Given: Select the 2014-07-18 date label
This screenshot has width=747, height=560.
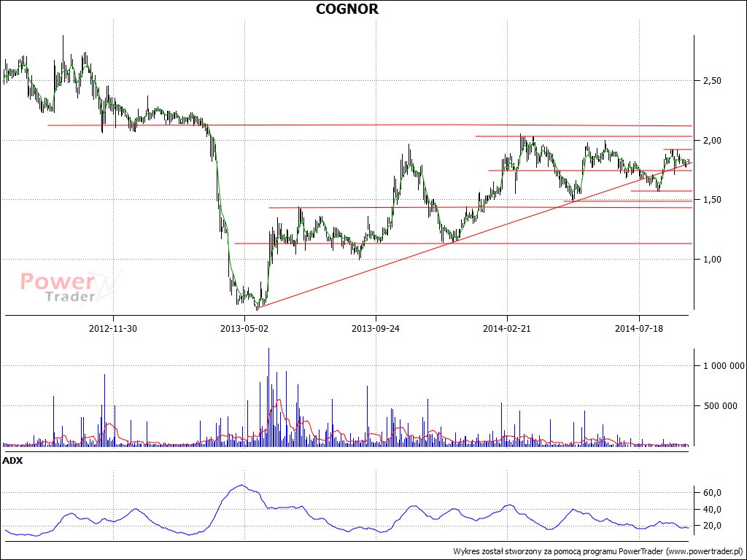Looking at the screenshot, I should pos(639,329).
